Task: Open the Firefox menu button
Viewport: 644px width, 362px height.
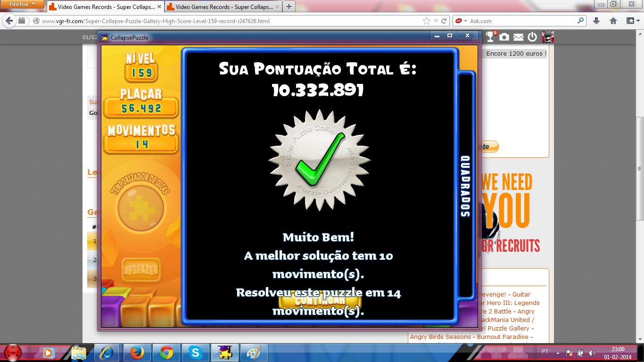Action: (23, 5)
